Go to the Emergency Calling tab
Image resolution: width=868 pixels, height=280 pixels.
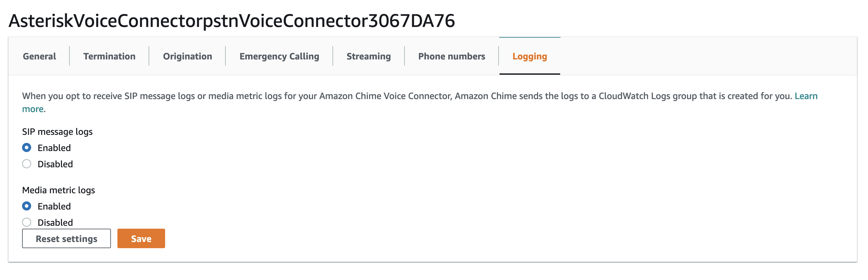(x=279, y=56)
